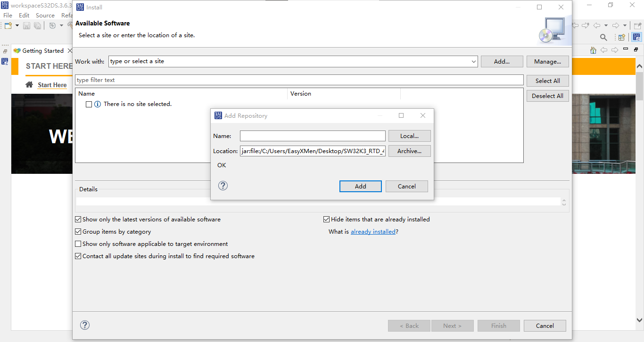Click the Search magnifier icon in toolbar
Image resolution: width=644 pixels, height=342 pixels.
(603, 37)
